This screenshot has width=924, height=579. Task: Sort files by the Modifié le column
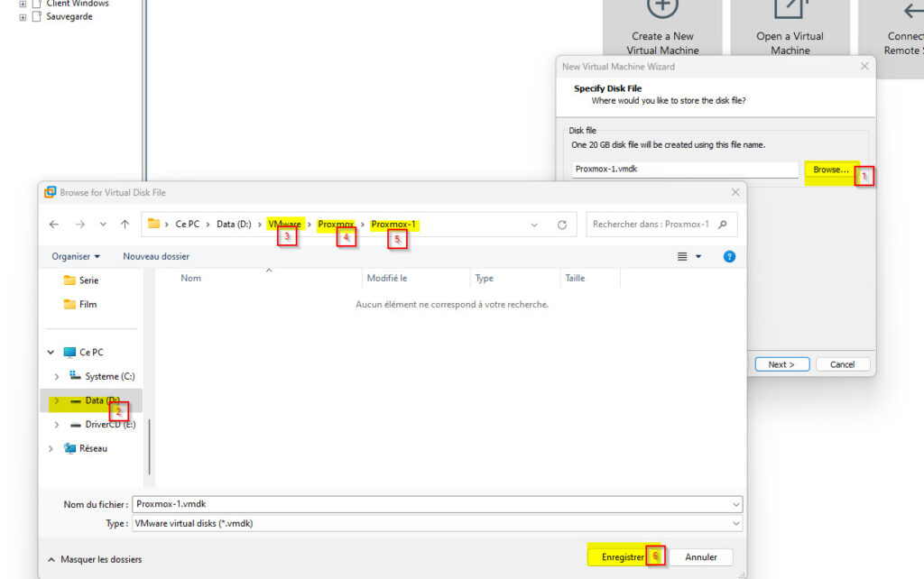tap(387, 279)
